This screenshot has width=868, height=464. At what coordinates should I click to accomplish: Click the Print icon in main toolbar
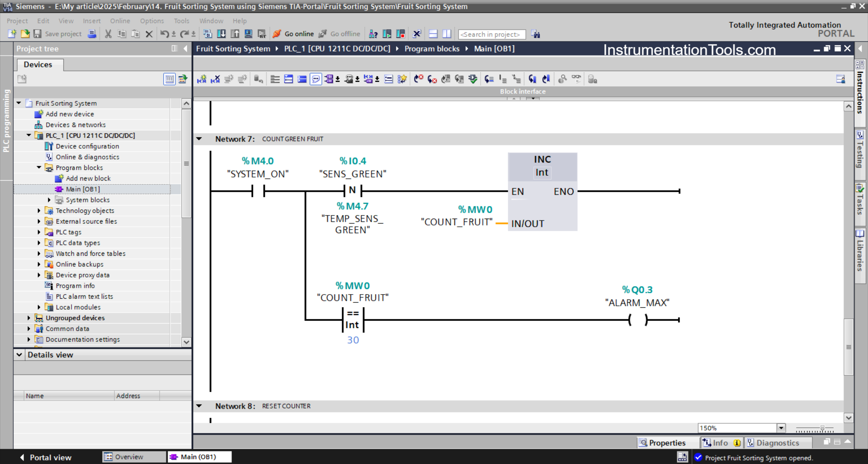point(92,34)
